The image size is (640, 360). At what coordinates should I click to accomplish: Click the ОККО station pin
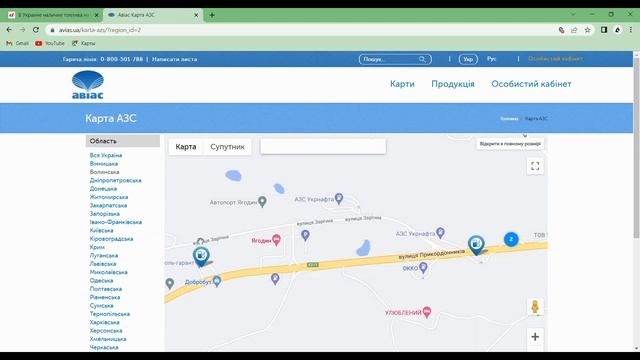point(423,268)
